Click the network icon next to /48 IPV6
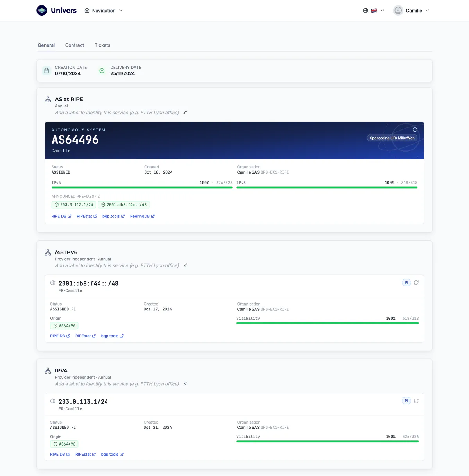Viewport: 469px width, 476px height. (x=48, y=252)
